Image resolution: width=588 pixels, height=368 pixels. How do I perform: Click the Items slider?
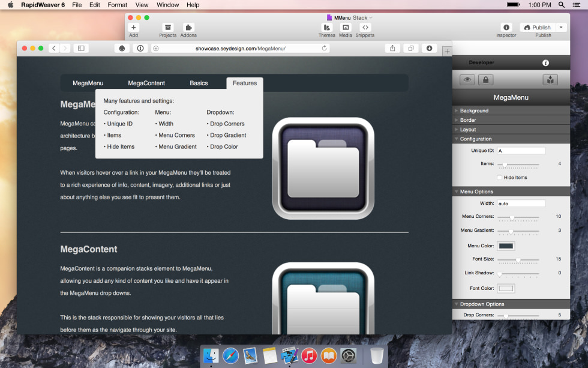pos(518,164)
